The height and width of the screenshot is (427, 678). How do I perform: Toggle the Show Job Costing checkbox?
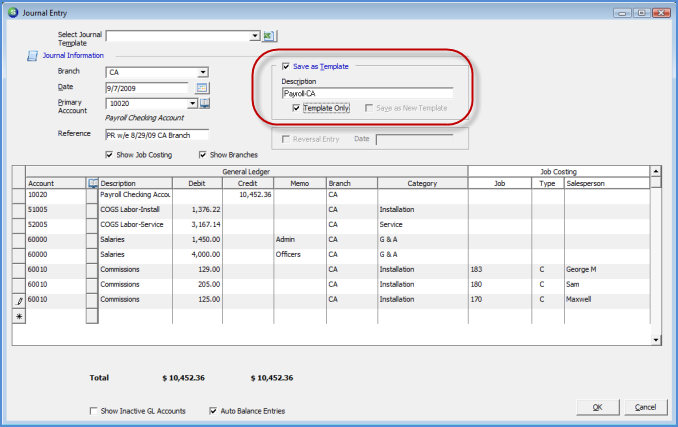(109, 155)
